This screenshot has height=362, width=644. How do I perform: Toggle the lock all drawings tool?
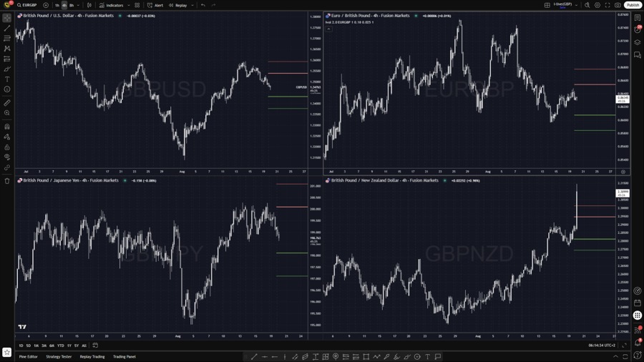click(x=7, y=147)
